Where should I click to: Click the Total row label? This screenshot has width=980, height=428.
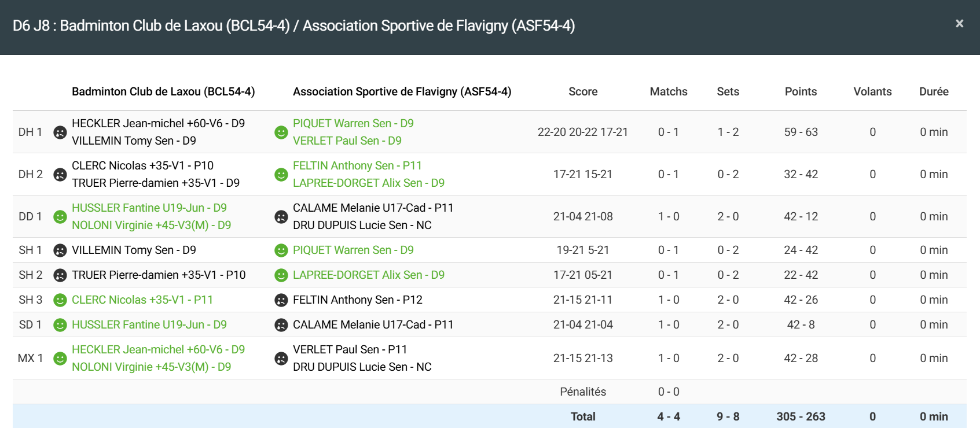(x=582, y=416)
